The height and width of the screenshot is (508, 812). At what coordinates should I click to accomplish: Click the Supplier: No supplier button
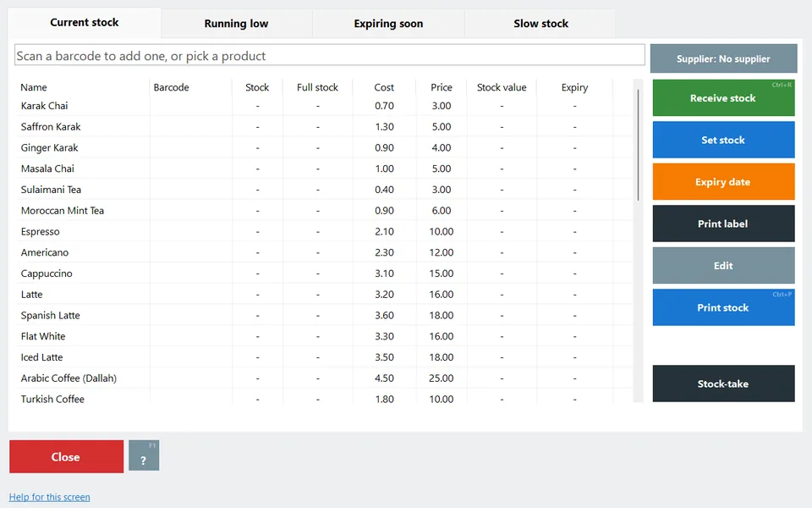pyautogui.click(x=723, y=58)
